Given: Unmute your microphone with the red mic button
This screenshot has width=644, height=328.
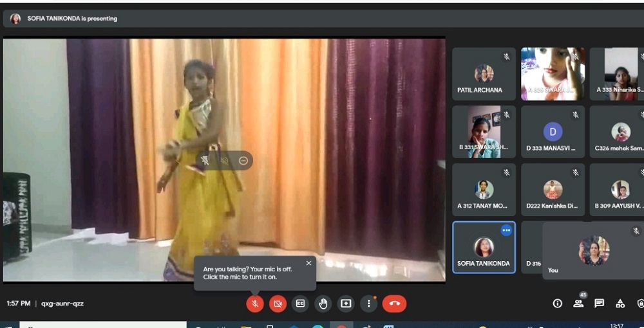Looking at the screenshot, I should pyautogui.click(x=255, y=304).
